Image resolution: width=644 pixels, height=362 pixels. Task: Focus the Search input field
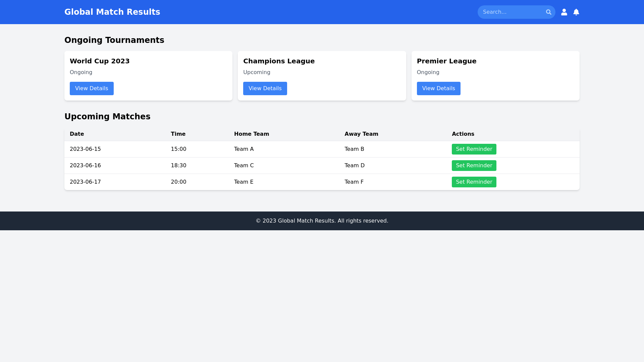516,12
